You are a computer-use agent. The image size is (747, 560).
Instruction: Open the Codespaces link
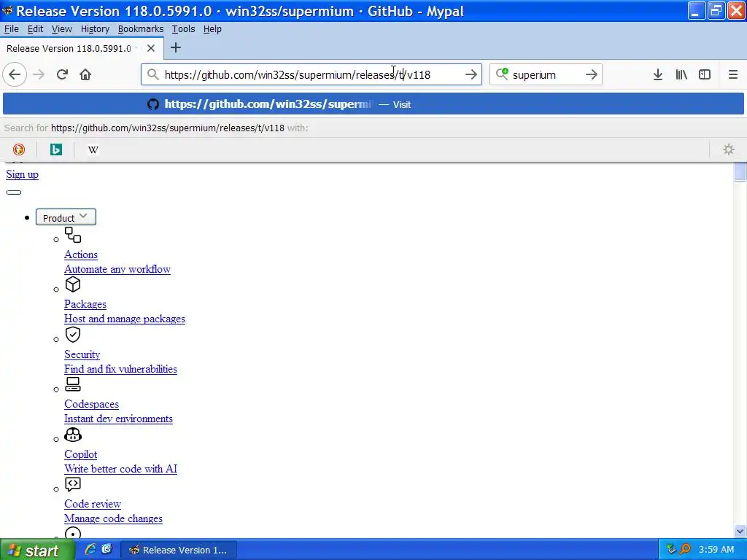(x=91, y=404)
